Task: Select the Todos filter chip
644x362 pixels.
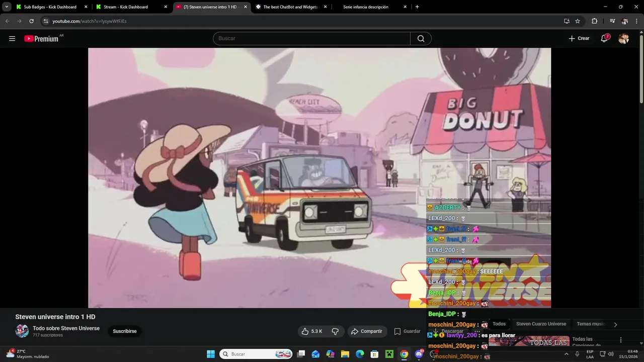Action: pyautogui.click(x=499, y=324)
